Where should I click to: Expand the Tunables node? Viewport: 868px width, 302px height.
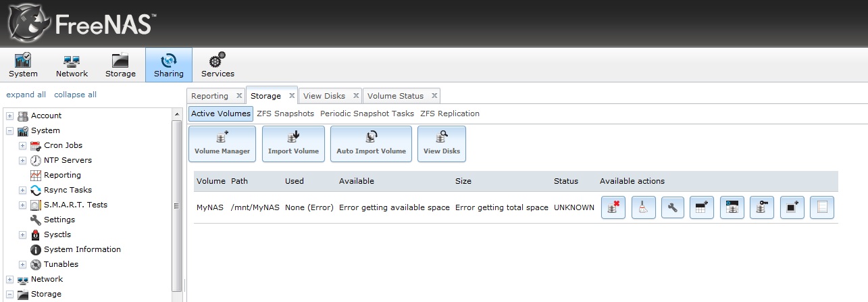[22, 264]
